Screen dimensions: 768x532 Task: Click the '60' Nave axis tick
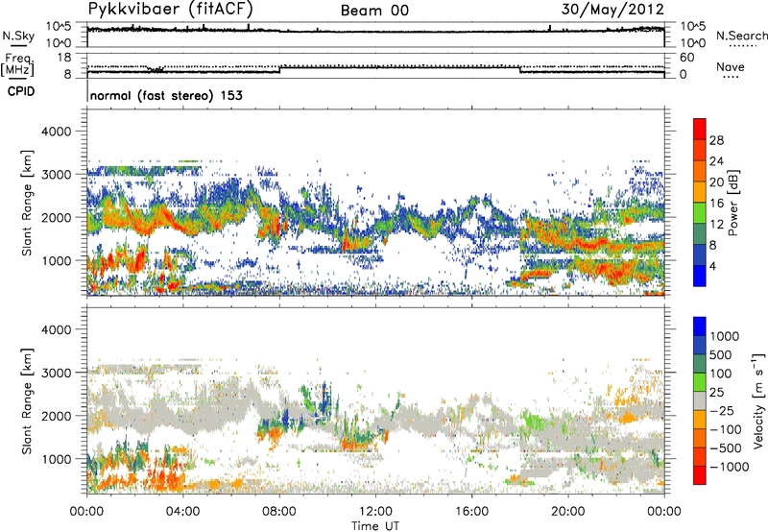pyautogui.click(x=686, y=58)
